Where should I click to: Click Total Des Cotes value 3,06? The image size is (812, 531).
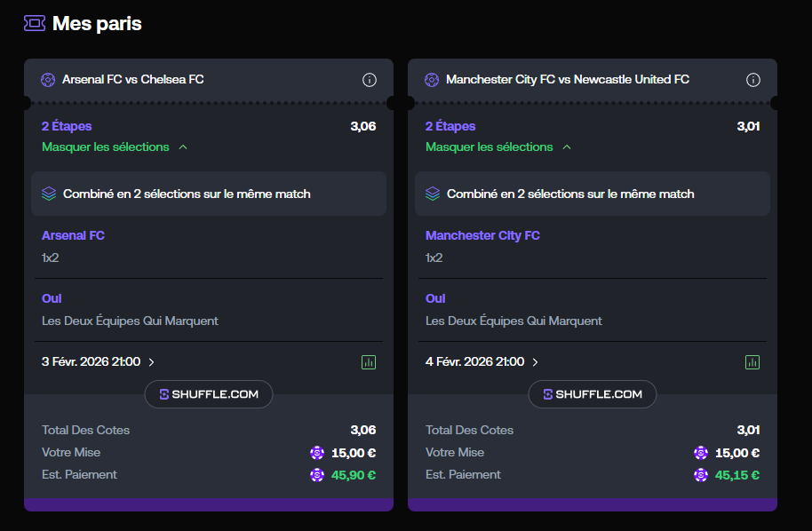pos(363,430)
